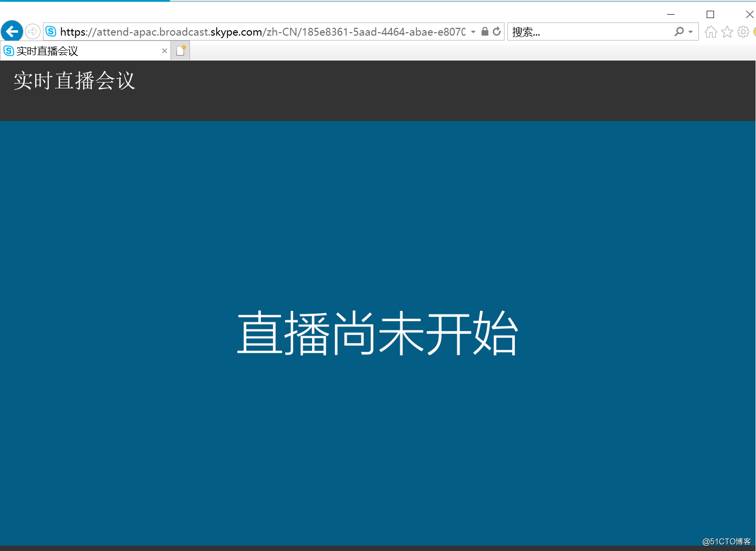Open a new tab button
756x551 pixels.
coord(181,51)
